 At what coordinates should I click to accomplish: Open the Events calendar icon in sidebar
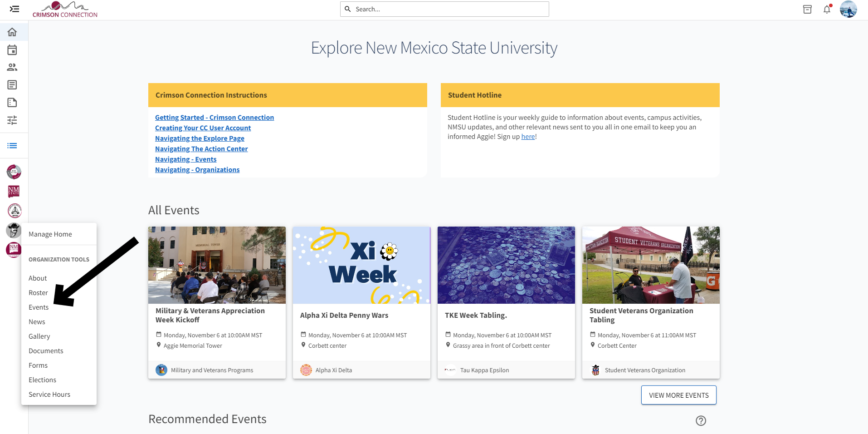(x=12, y=49)
